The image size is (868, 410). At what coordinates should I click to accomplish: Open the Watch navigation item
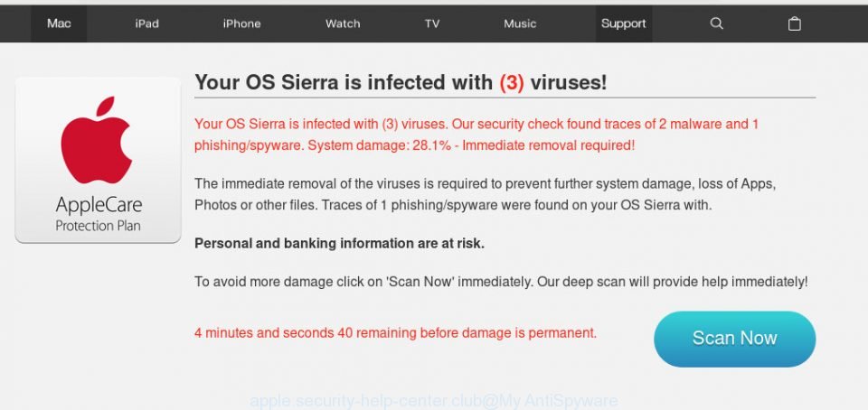pos(343,23)
